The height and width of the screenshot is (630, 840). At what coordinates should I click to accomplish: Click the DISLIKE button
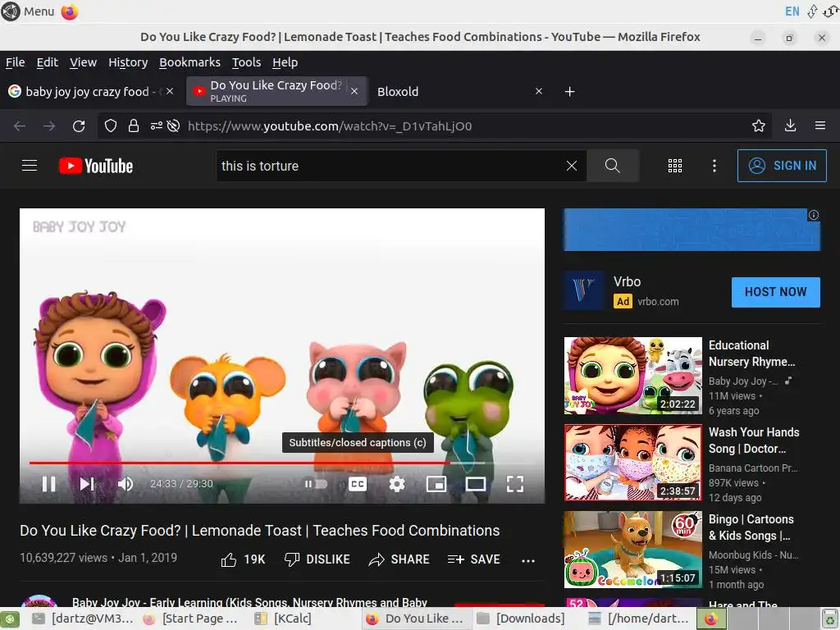pyautogui.click(x=317, y=559)
